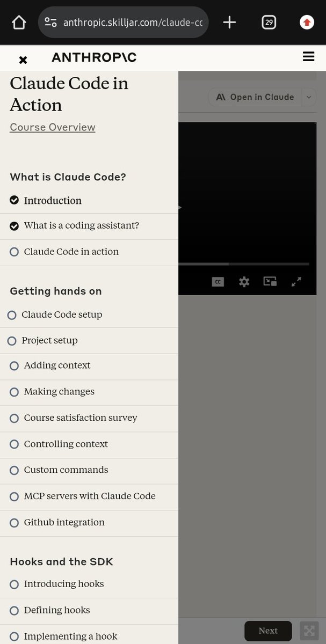Toggle closed captions on the video
The width and height of the screenshot is (326, 644).
[218, 282]
